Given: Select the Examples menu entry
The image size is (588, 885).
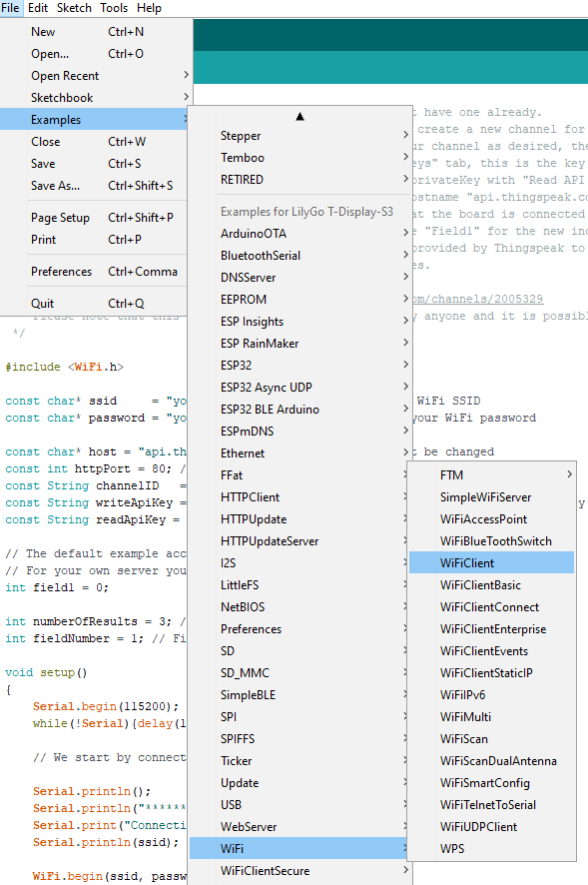Looking at the screenshot, I should (x=94, y=120).
